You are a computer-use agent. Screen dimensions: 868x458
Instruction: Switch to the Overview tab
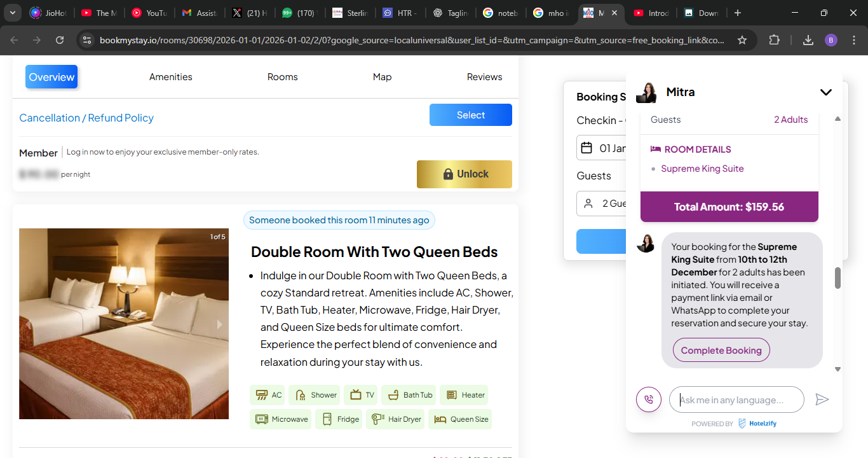51,77
